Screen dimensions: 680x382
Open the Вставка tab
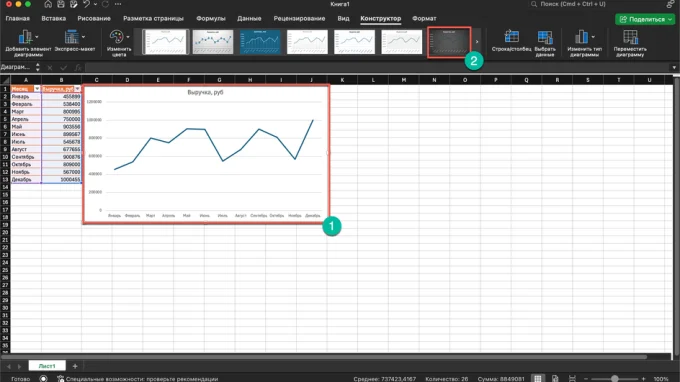(54, 19)
